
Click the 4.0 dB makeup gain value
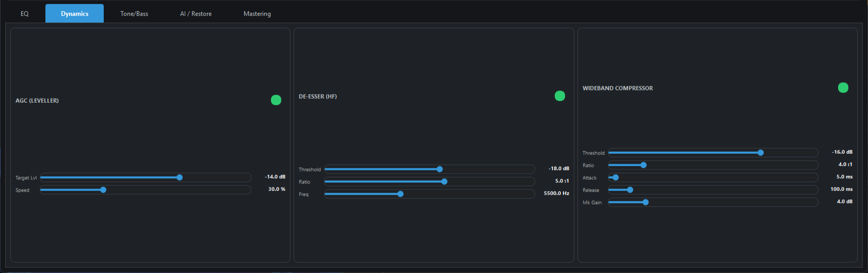tap(845, 201)
